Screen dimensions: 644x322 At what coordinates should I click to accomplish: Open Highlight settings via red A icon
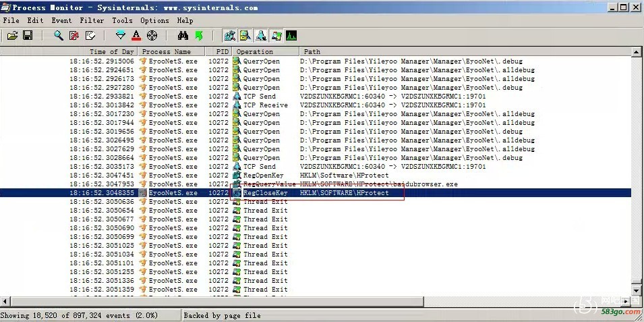point(136,36)
